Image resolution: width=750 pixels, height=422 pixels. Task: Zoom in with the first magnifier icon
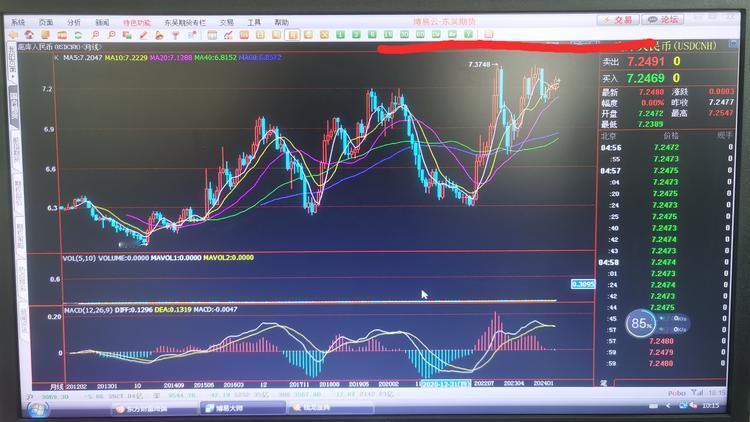(95, 35)
